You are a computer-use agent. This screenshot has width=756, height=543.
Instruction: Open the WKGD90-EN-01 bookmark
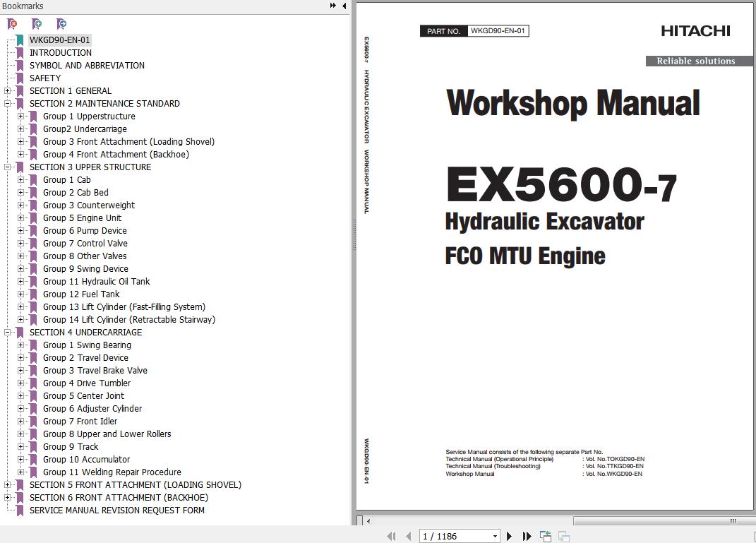tap(60, 40)
